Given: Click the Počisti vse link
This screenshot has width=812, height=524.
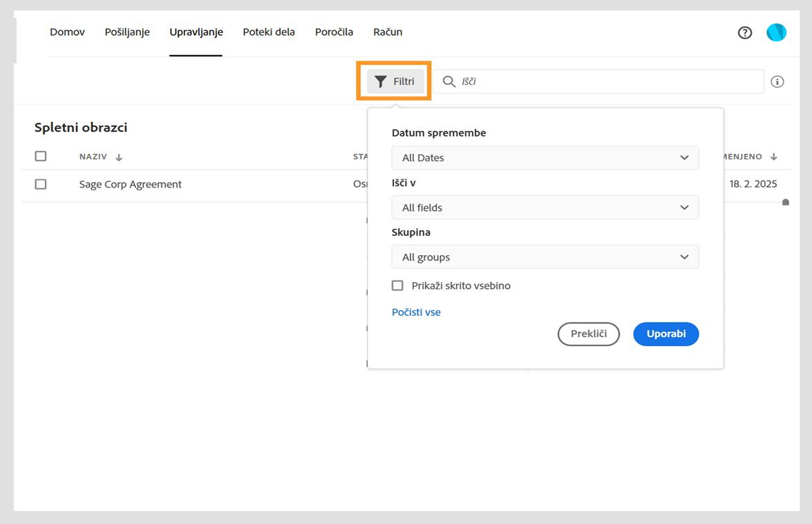Looking at the screenshot, I should click(x=416, y=312).
